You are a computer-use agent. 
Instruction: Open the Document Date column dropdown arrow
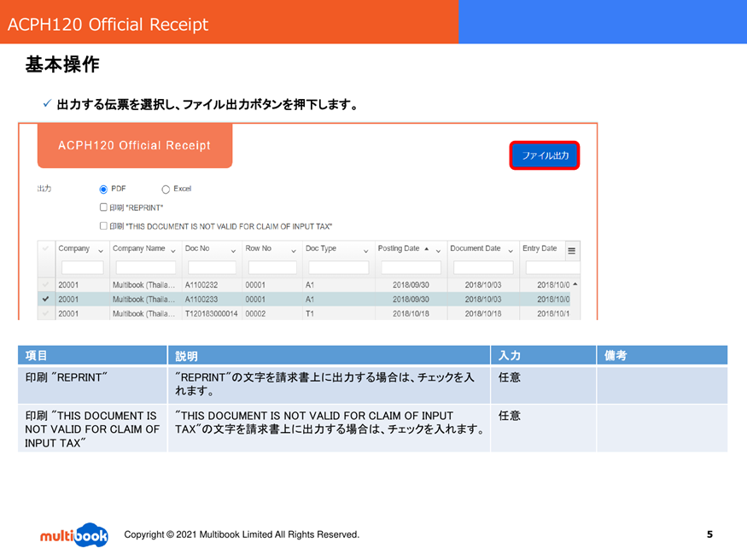(511, 251)
